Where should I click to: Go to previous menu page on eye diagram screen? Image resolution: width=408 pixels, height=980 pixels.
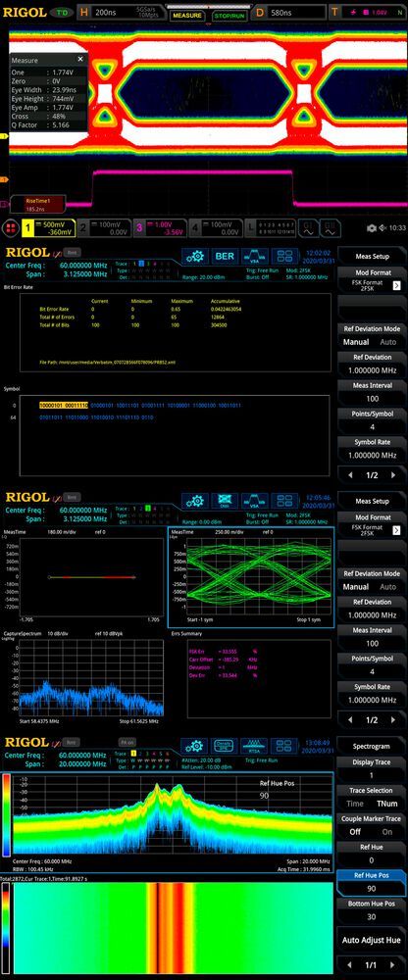click(349, 720)
